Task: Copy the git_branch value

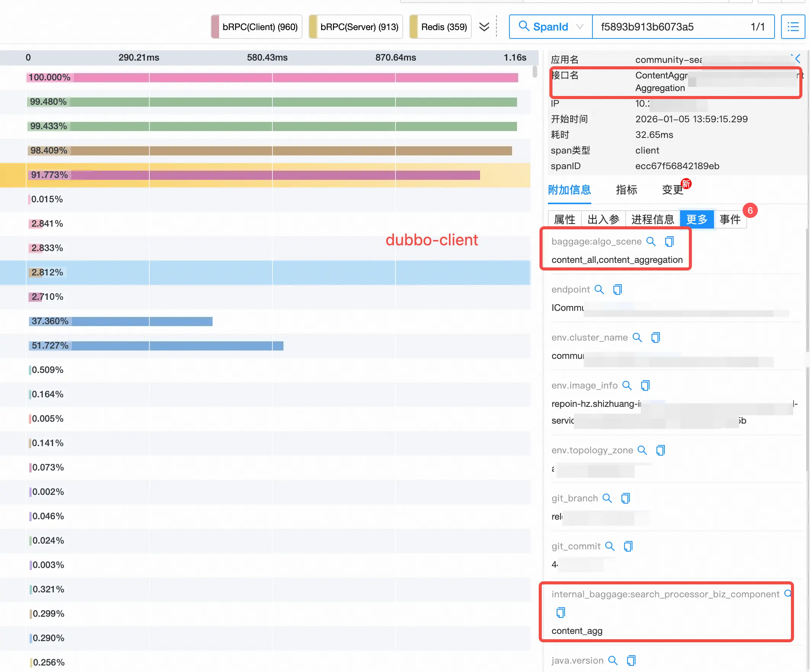Action: (x=625, y=498)
